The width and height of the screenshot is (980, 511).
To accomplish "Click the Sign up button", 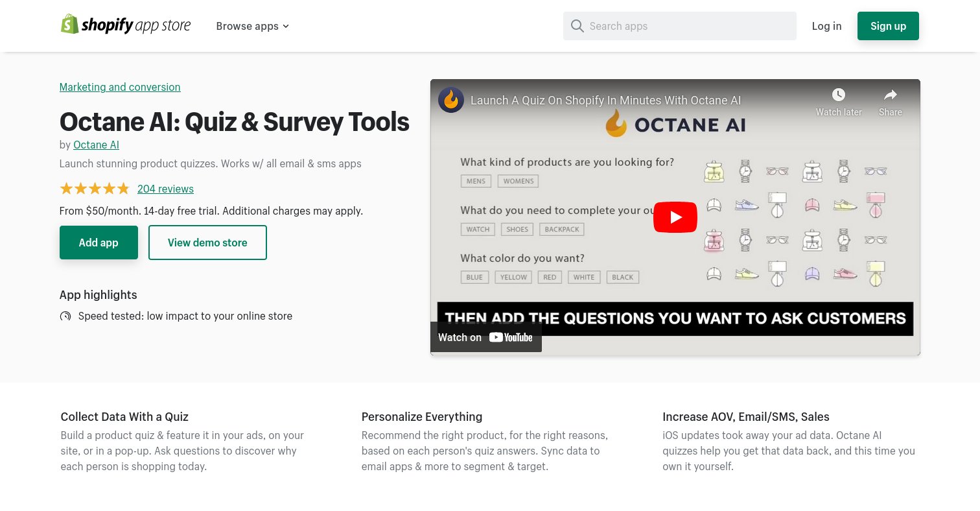I will click(x=888, y=26).
